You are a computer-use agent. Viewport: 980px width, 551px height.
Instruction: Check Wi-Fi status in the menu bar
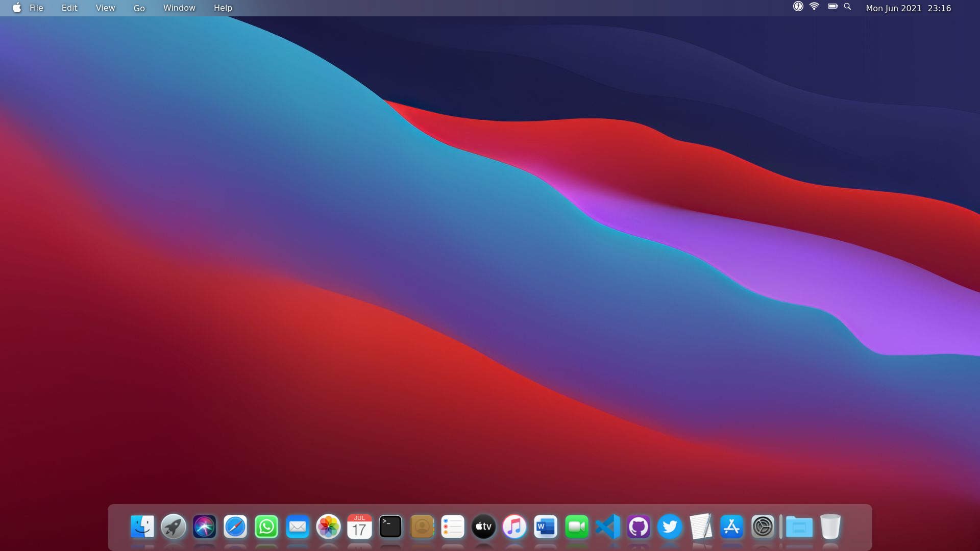(x=814, y=7)
